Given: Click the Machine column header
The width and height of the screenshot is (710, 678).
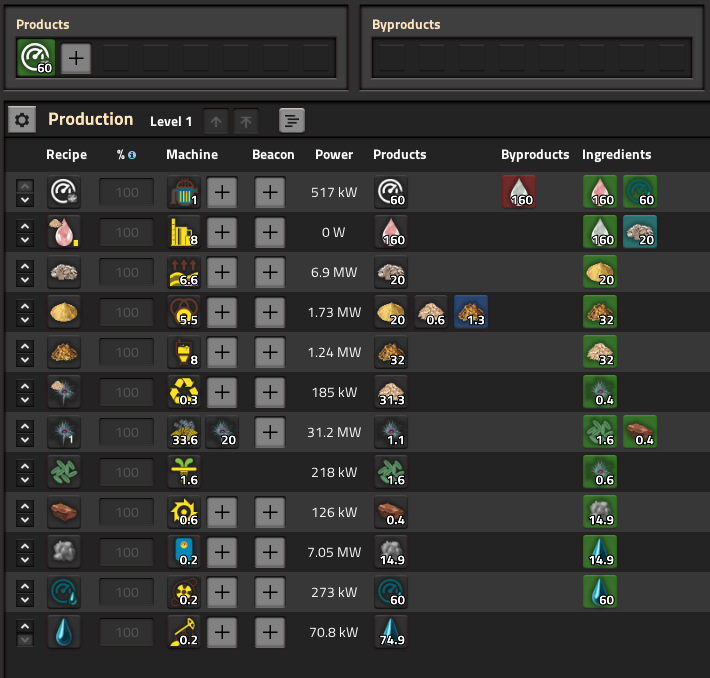Looking at the screenshot, I should [192, 154].
